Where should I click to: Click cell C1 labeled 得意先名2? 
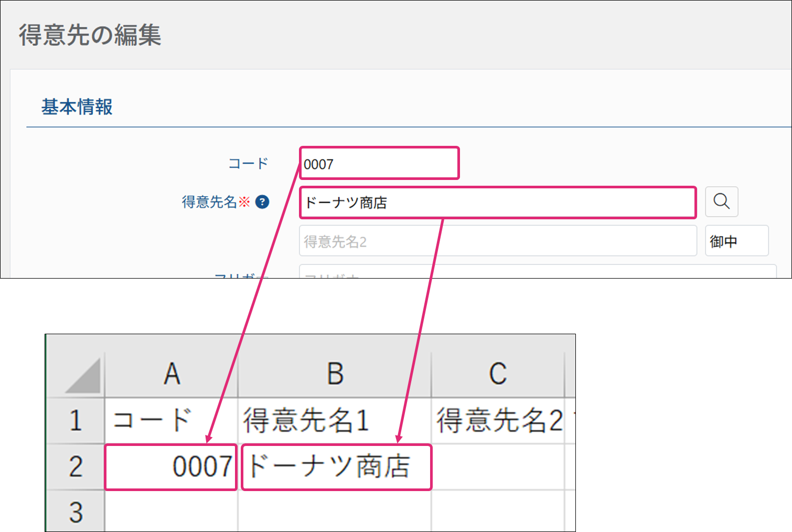click(497, 421)
